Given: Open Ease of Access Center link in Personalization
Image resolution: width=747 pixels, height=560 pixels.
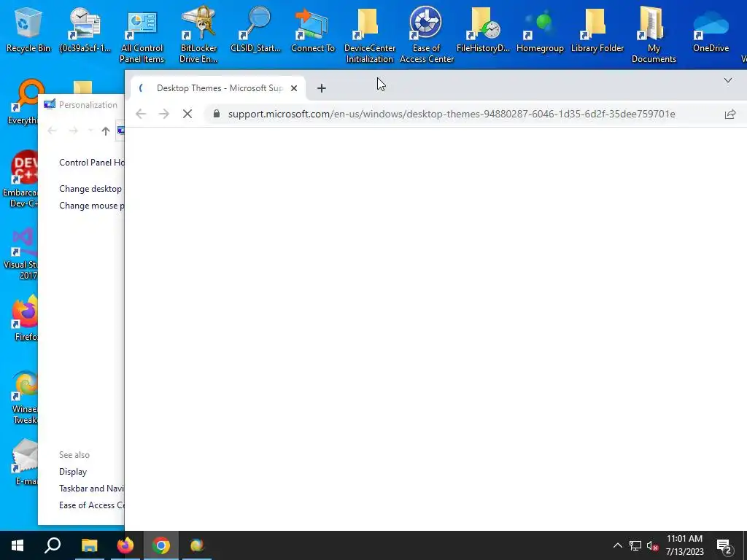Looking at the screenshot, I should (91, 505).
